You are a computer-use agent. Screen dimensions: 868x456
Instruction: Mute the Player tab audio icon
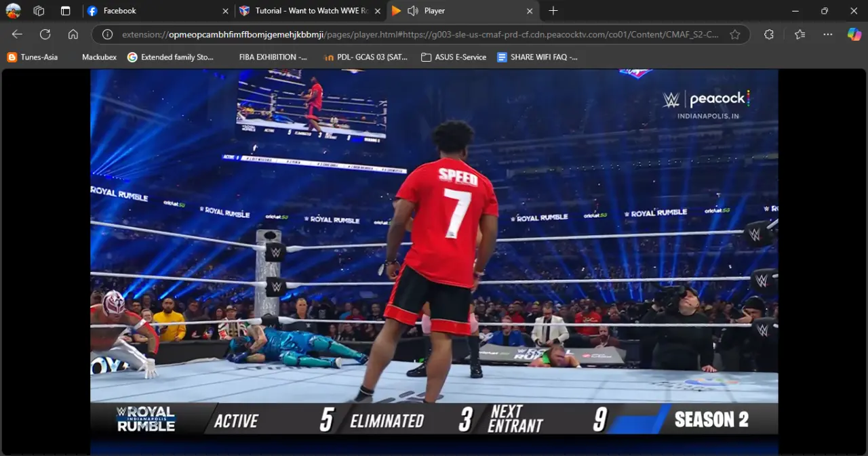pos(413,11)
